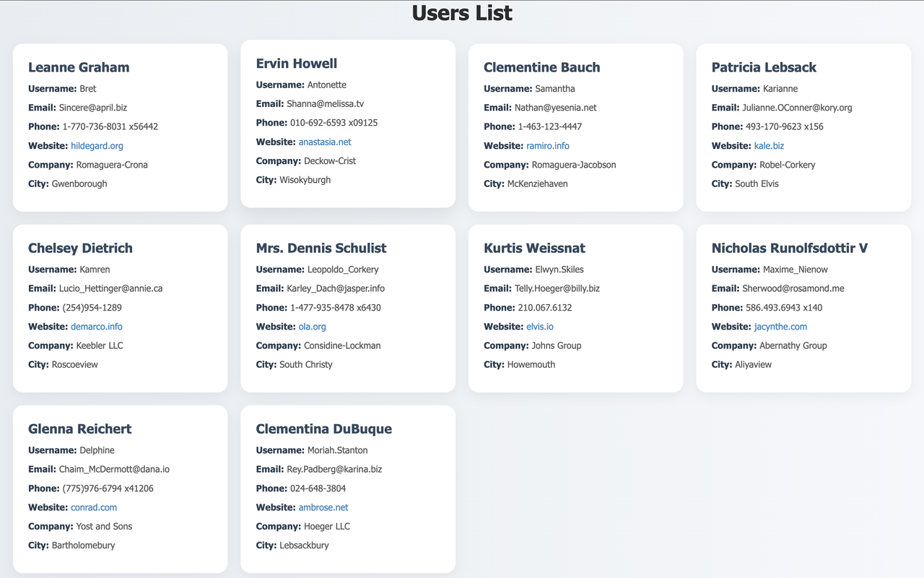The image size is (924, 578).
Task: Select the Chelsey Dietrich card title
Action: 80,248
